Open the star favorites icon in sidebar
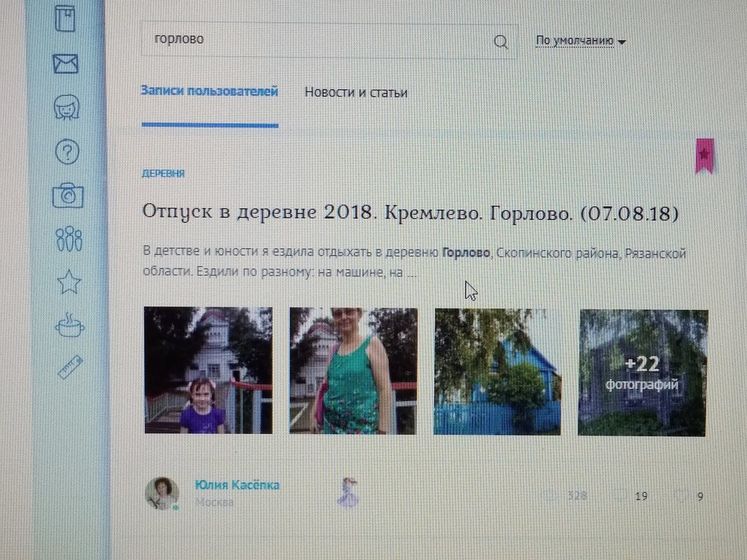Screen dimensions: 747x560 point(69,282)
